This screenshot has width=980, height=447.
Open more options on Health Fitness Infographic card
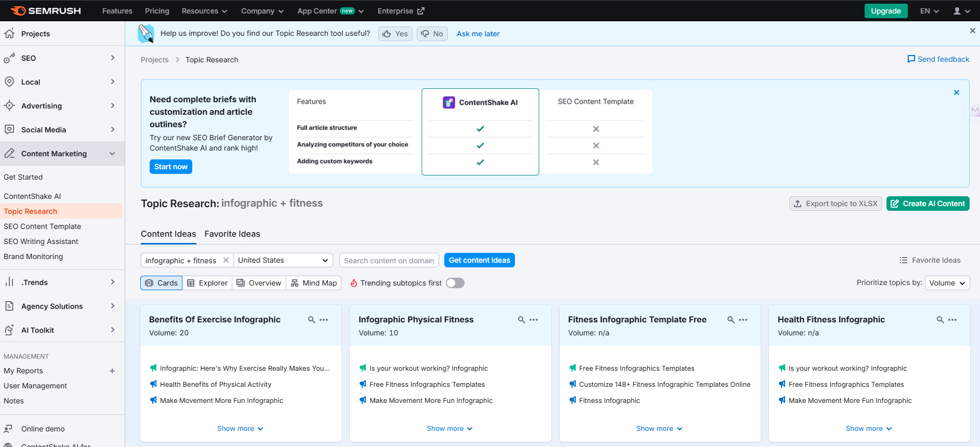click(x=952, y=320)
